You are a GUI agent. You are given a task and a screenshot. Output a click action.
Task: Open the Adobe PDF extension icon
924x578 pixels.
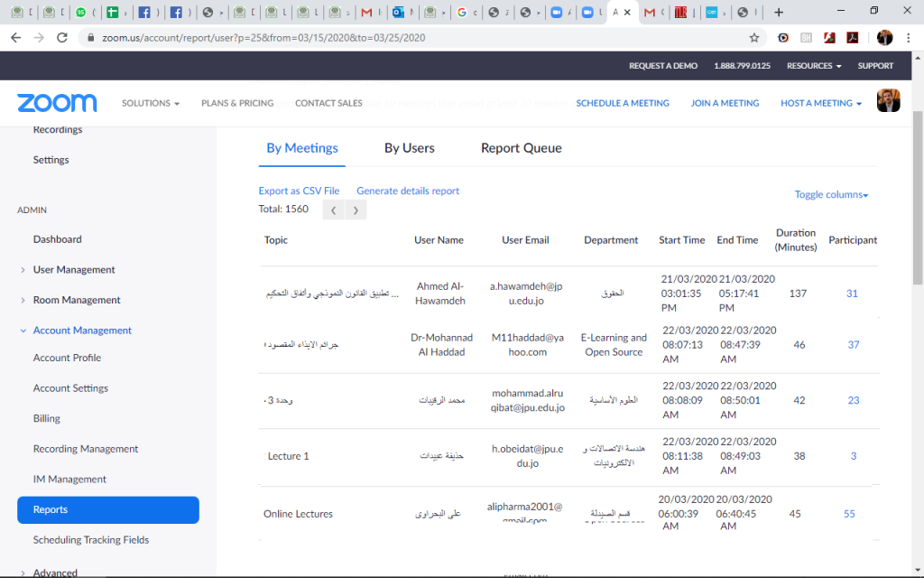[852, 38]
